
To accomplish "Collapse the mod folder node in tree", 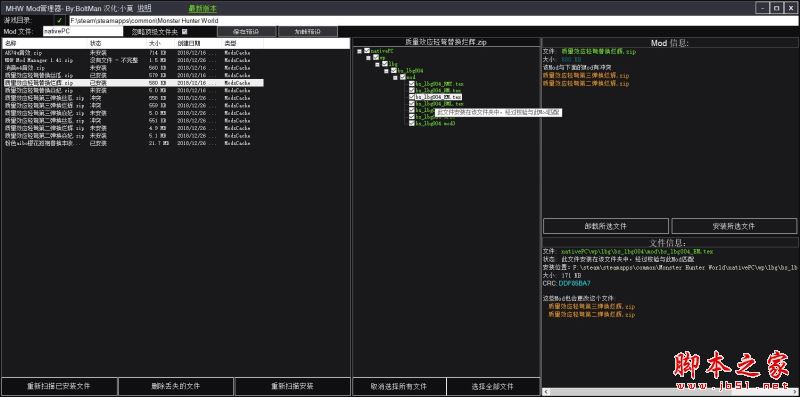I will pos(395,77).
